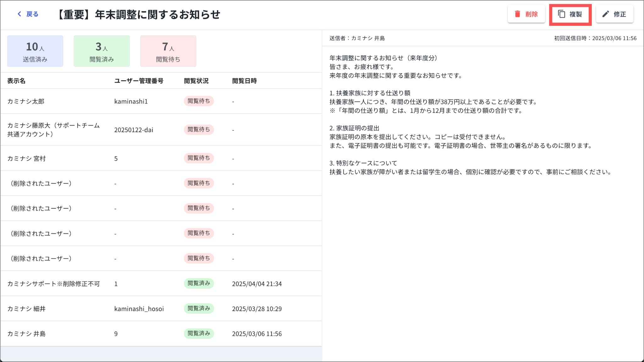The width and height of the screenshot is (644, 362).
Task: Click the 閲覧済み badge for カミナシ 細井
Action: tap(199, 309)
